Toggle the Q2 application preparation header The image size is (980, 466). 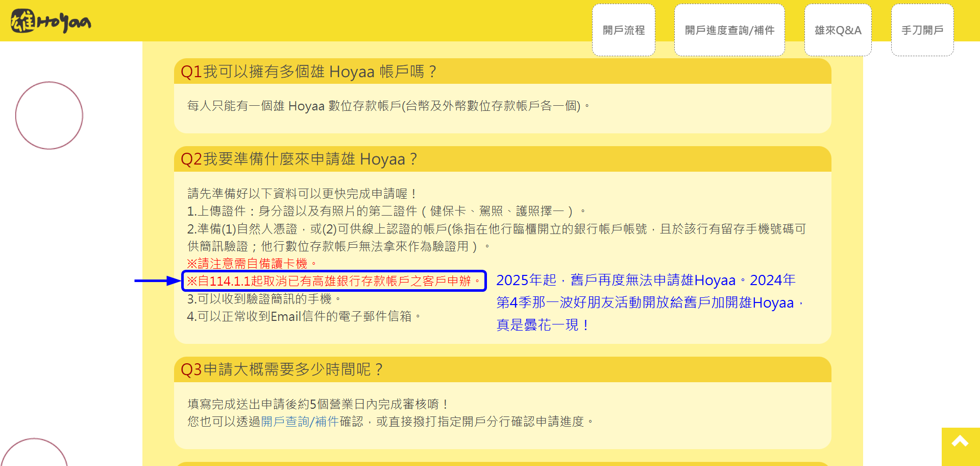click(x=502, y=159)
